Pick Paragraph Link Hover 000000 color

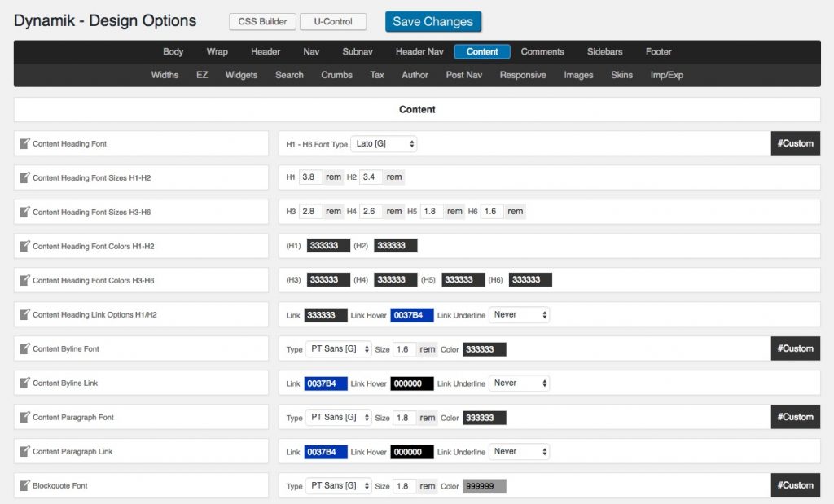tap(411, 452)
